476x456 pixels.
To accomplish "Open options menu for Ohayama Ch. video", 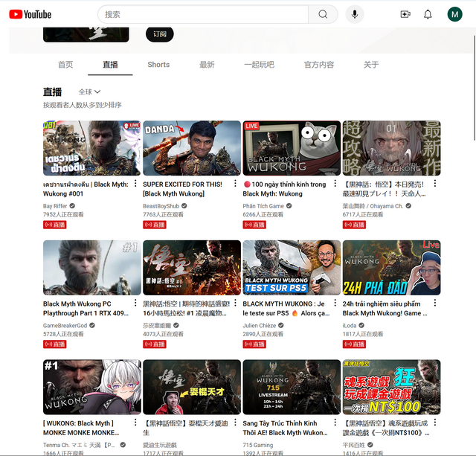I will 435,184.
